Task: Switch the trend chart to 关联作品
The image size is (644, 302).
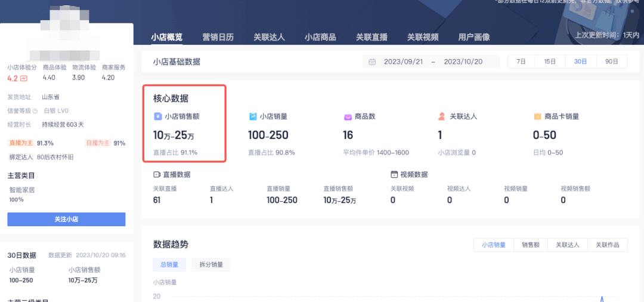Action: [x=608, y=245]
